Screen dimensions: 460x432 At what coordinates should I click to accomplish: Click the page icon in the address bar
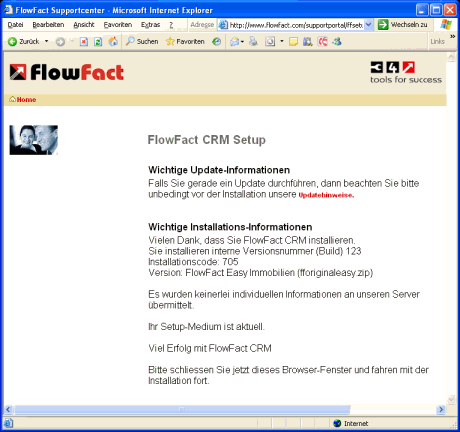point(223,25)
